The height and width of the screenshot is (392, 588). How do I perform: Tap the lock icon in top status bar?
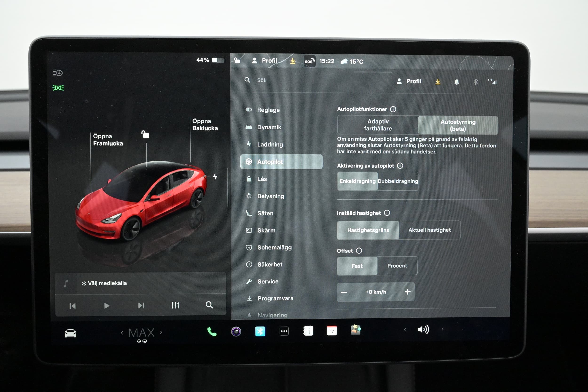[237, 60]
